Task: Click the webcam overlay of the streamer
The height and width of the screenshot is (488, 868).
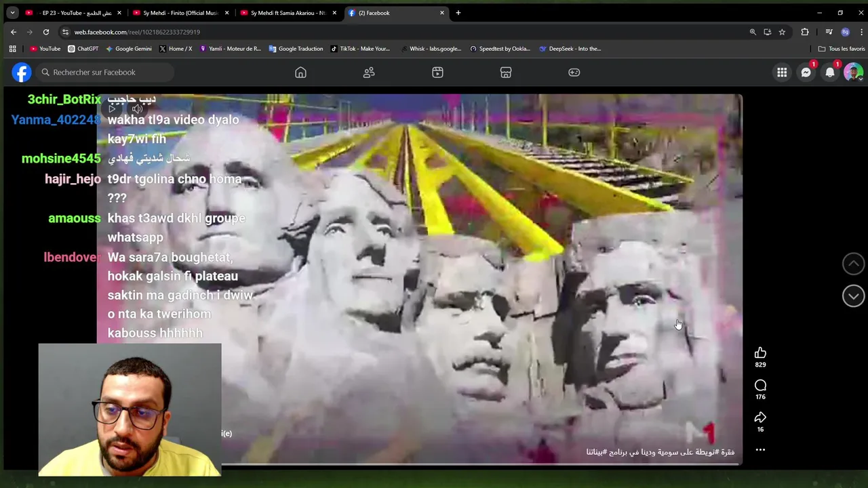Action: coord(130,410)
